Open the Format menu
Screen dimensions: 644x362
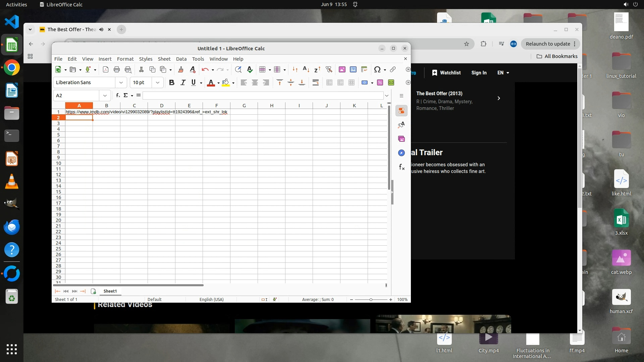(x=125, y=59)
